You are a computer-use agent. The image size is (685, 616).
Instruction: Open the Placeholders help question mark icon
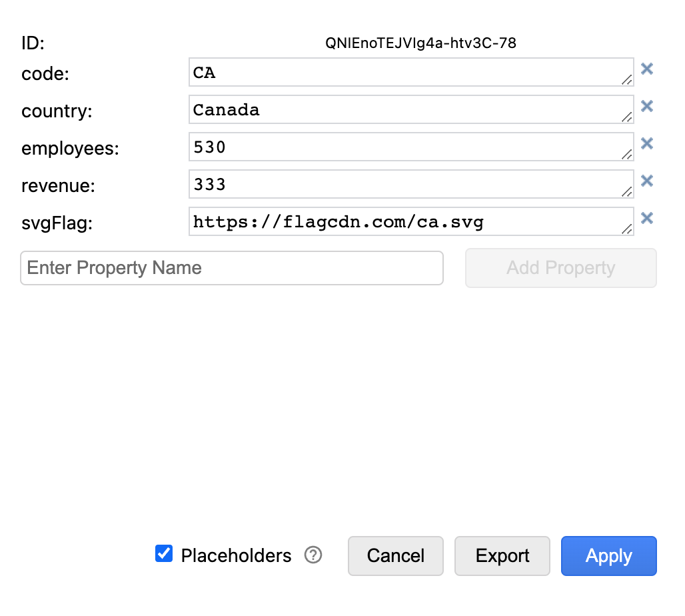(x=313, y=555)
